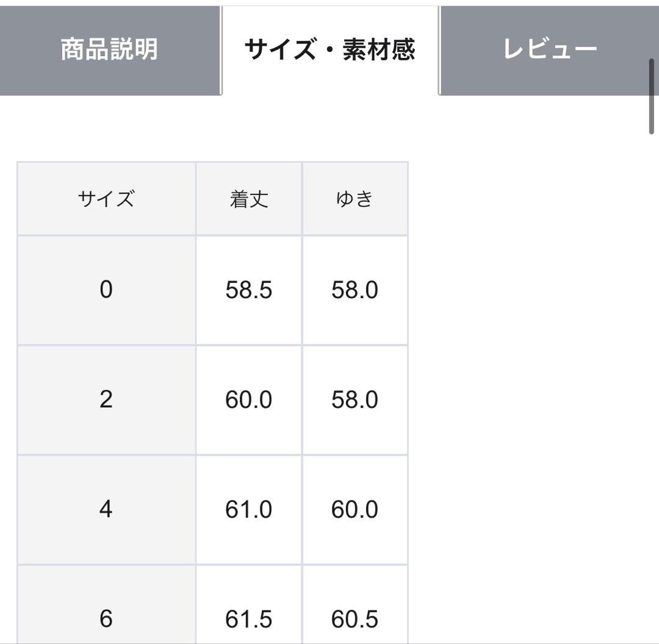View the レビュー tab
Image resolution: width=659 pixels, height=644 pixels.
[x=549, y=50]
